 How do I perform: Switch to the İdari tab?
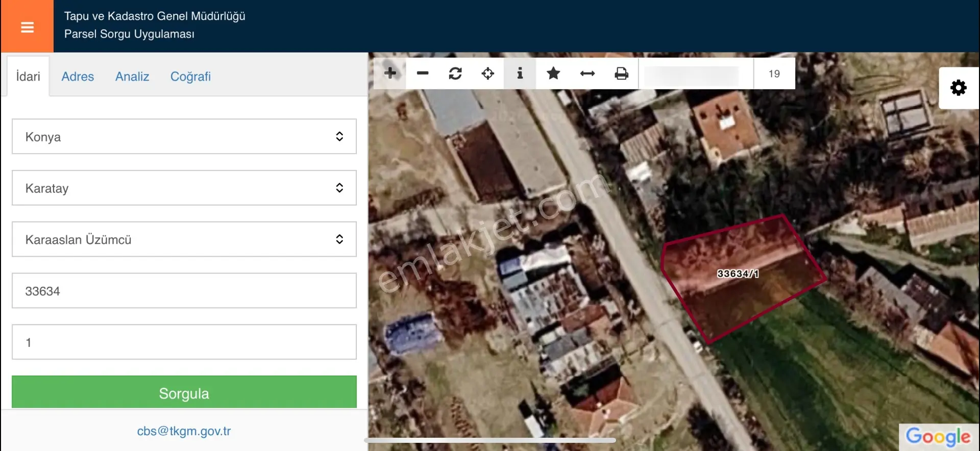tap(28, 77)
